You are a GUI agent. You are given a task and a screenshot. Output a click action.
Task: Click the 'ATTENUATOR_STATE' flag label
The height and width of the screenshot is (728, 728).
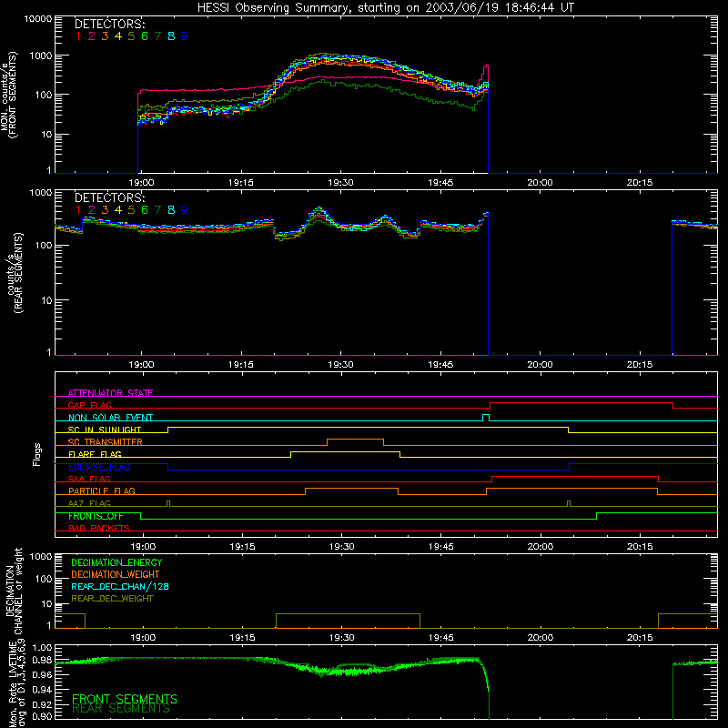point(110,393)
